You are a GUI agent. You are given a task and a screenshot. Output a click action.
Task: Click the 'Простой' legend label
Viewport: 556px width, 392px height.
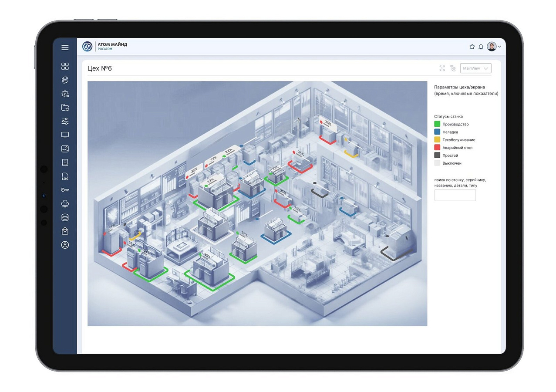(450, 155)
